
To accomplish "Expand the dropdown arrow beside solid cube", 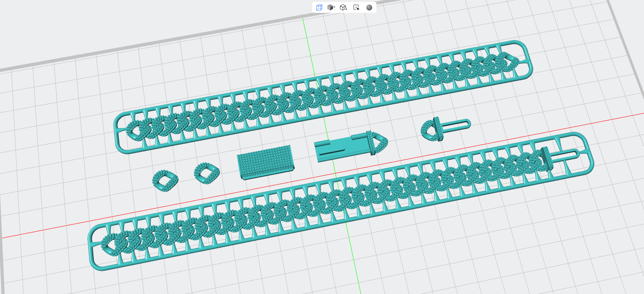I will click(335, 7).
